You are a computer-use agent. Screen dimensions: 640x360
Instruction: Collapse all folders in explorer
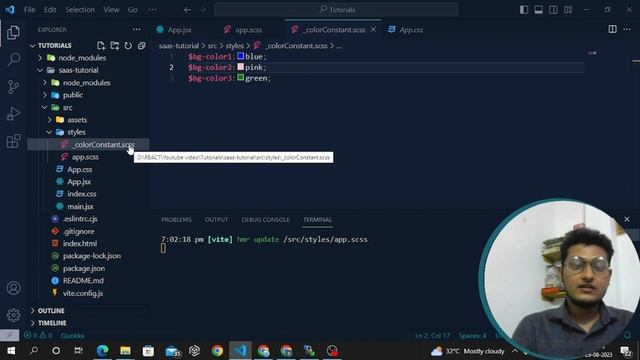(141, 45)
